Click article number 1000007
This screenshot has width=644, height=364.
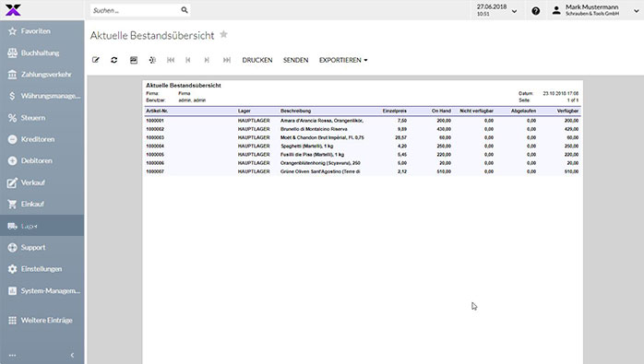[x=155, y=171]
